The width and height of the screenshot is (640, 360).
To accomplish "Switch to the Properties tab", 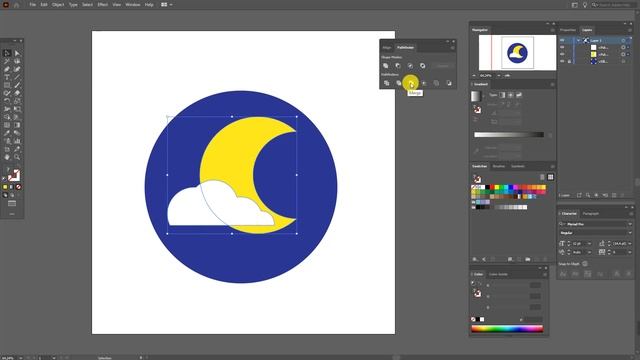I will [568, 30].
